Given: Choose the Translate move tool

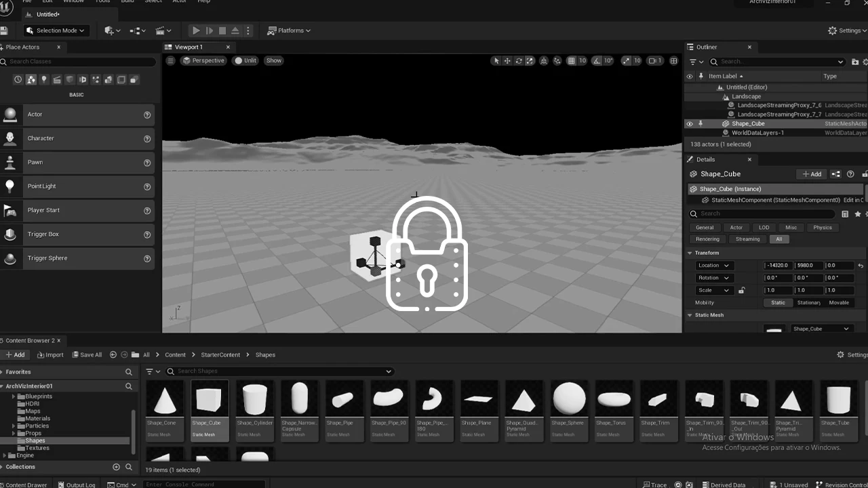Looking at the screenshot, I should coord(507,61).
